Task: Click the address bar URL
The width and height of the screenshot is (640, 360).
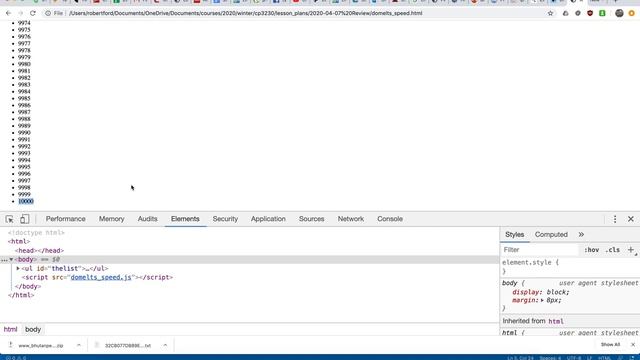Action: [245, 13]
